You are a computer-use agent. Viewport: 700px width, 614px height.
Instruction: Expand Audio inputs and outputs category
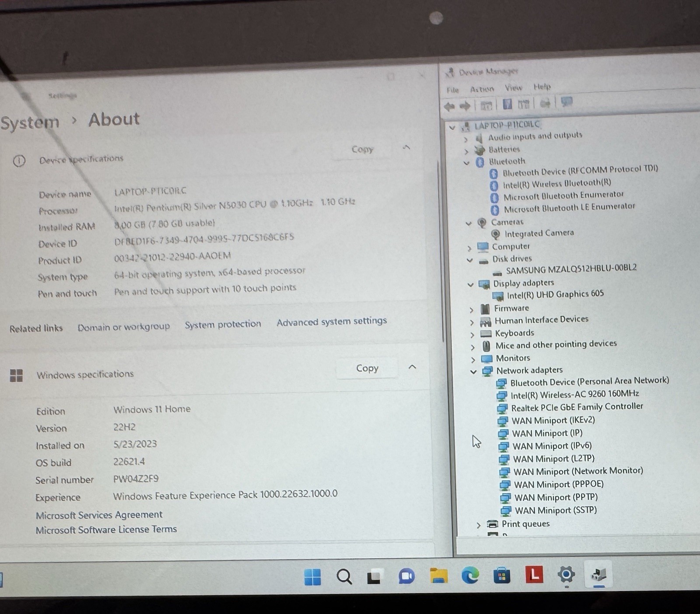tap(466, 140)
